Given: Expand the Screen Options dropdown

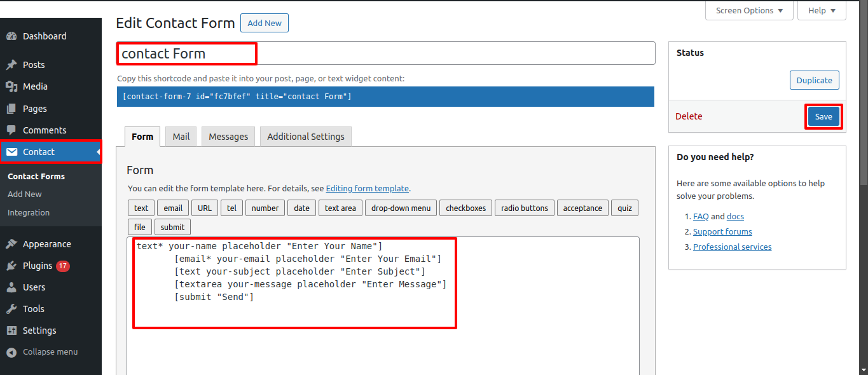Looking at the screenshot, I should tap(749, 11).
